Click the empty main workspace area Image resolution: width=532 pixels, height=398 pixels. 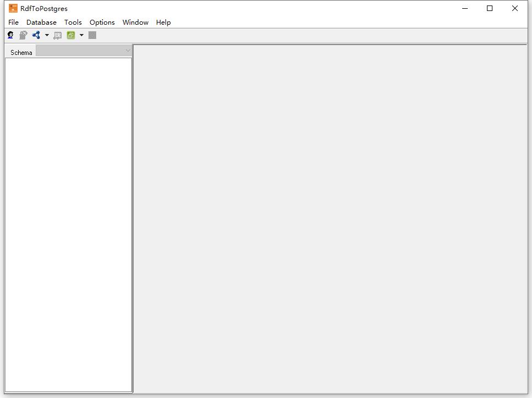click(x=330, y=220)
